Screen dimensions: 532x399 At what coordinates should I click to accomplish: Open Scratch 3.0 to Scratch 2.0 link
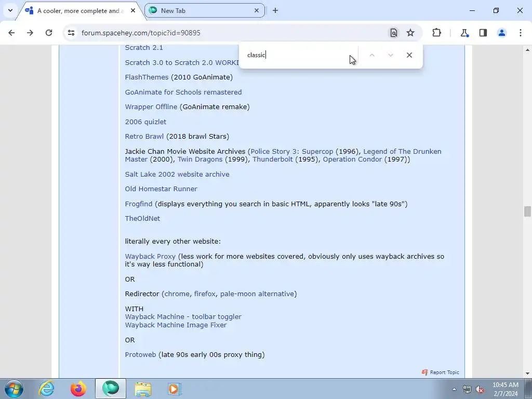182,63
